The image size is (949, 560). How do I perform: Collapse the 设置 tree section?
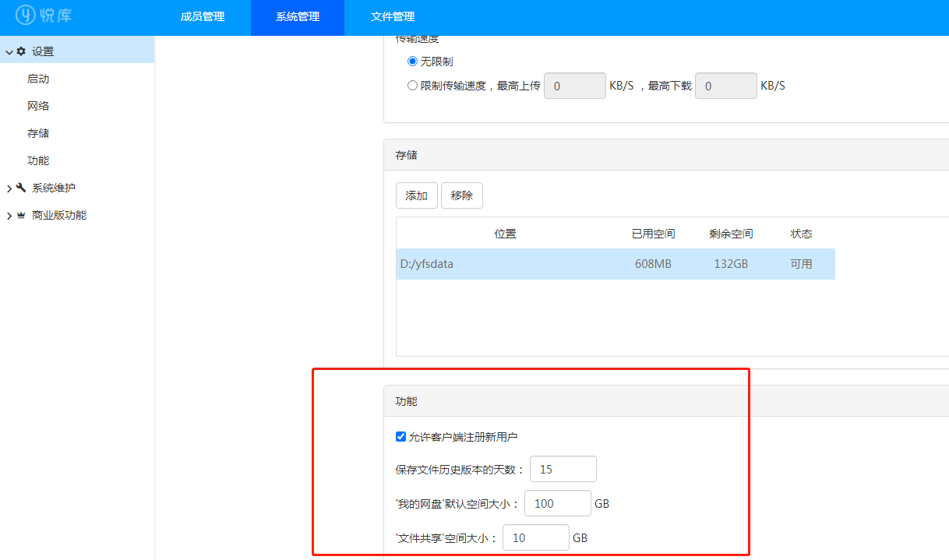click(9, 52)
